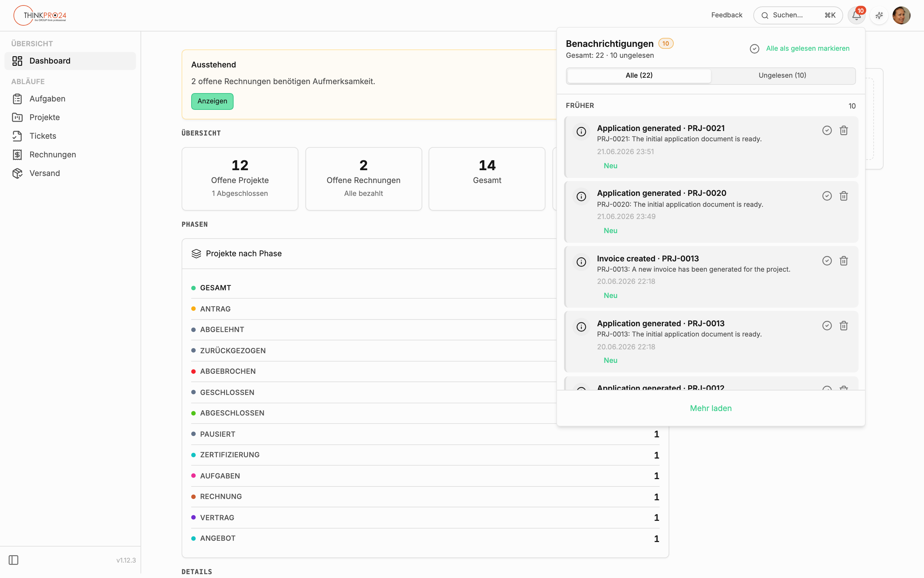The image size is (924, 578).
Task: Open Application generated · PRJ-0013 notification
Action: pyautogui.click(x=711, y=342)
